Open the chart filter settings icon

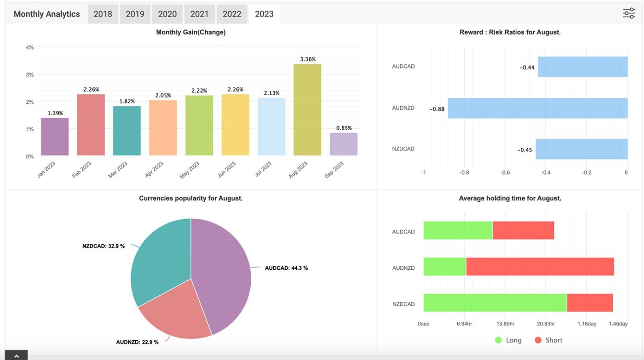[629, 13]
